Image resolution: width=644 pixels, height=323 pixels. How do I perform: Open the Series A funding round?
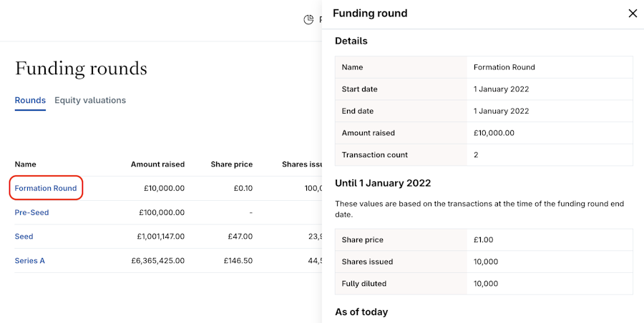click(x=30, y=261)
